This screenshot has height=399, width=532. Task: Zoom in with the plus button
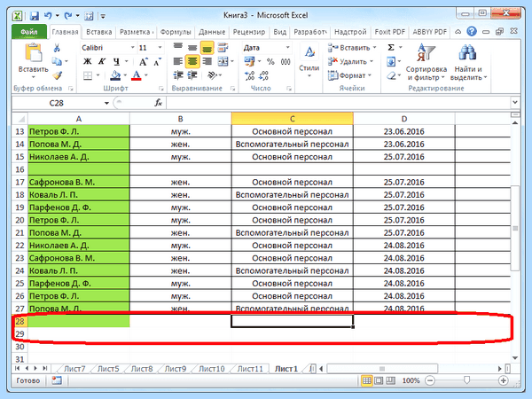click(x=503, y=380)
